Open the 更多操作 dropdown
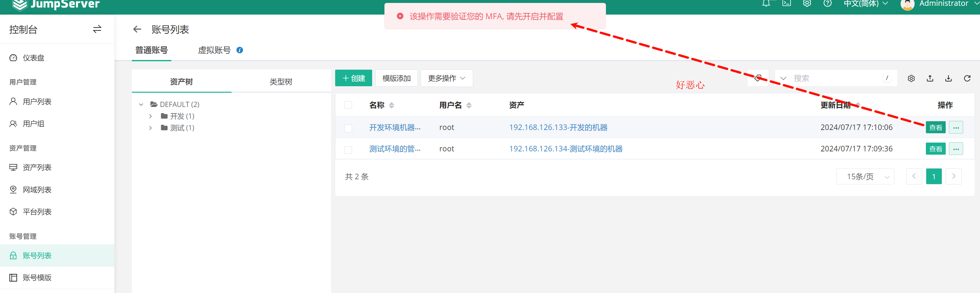Viewport: 980px width, 293px height. click(x=446, y=78)
